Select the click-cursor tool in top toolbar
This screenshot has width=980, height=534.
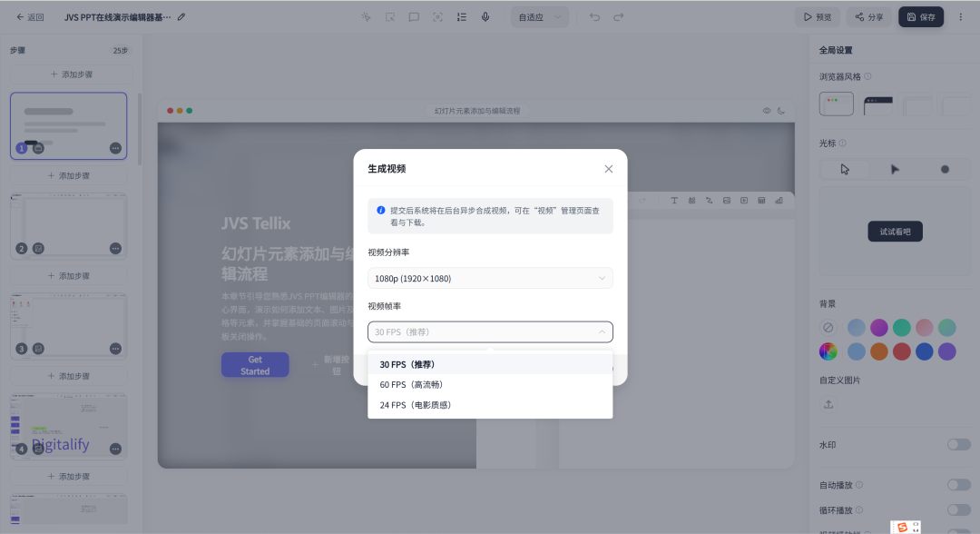click(x=367, y=17)
